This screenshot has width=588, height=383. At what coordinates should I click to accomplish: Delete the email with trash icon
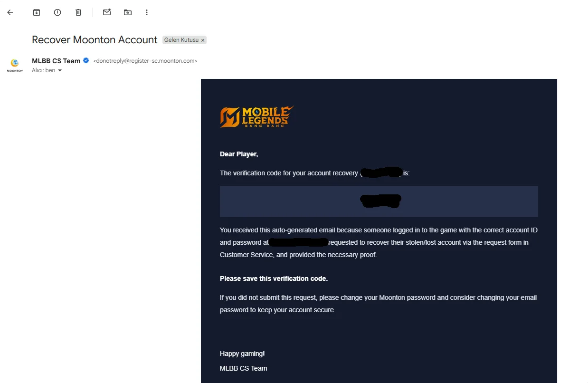coord(78,12)
